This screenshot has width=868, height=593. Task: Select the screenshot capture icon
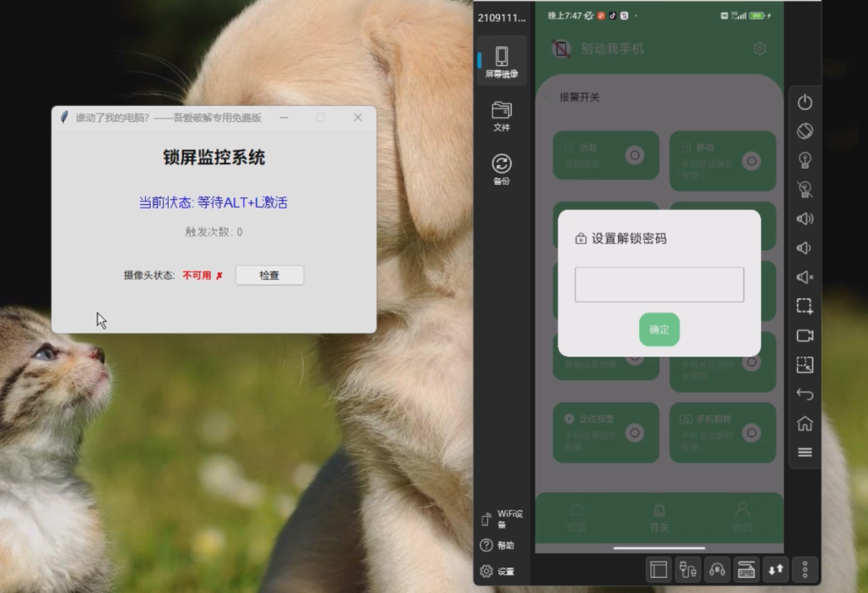(804, 306)
